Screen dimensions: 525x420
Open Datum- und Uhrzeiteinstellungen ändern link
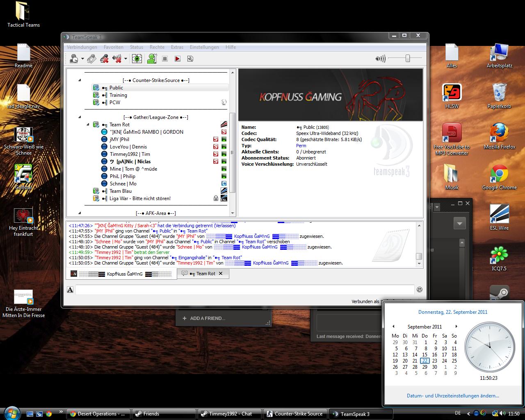[453, 396]
